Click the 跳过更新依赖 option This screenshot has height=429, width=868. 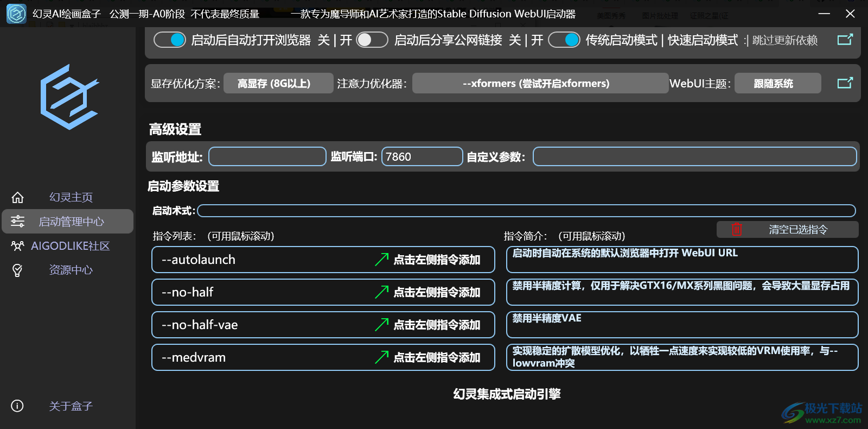point(784,40)
